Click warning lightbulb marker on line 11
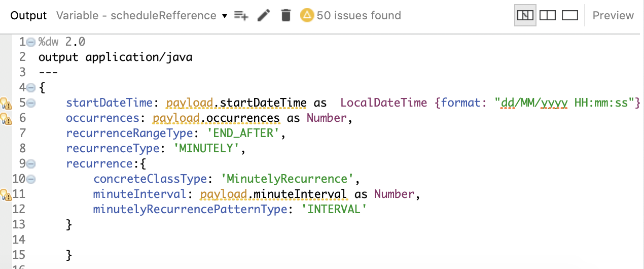The image size is (644, 269). point(6,194)
